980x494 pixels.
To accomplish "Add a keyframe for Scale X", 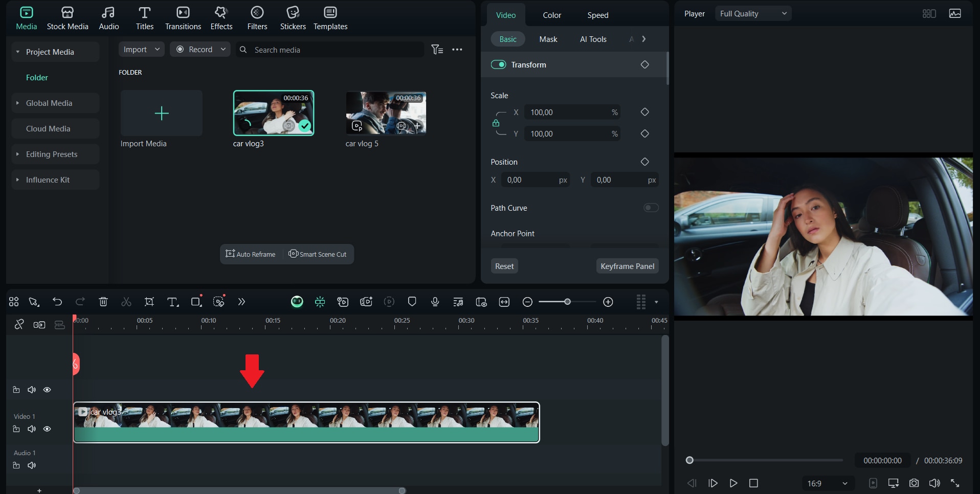I will point(644,112).
